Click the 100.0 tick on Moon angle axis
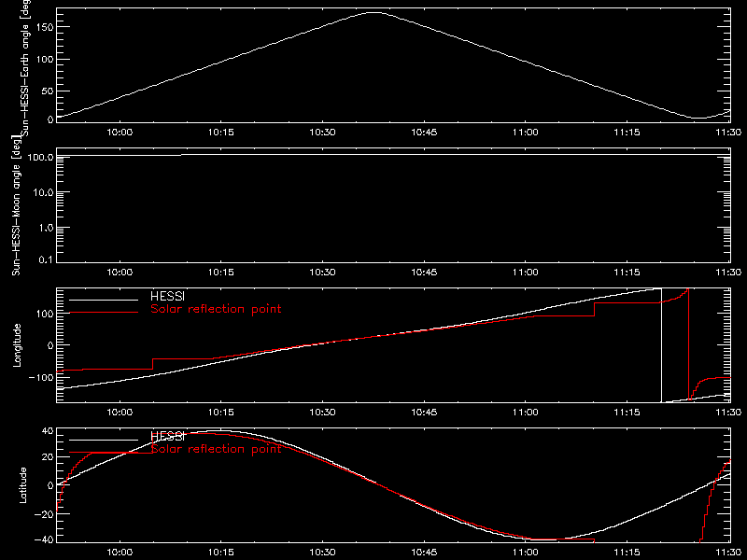This screenshot has height=560, width=747. (41, 157)
